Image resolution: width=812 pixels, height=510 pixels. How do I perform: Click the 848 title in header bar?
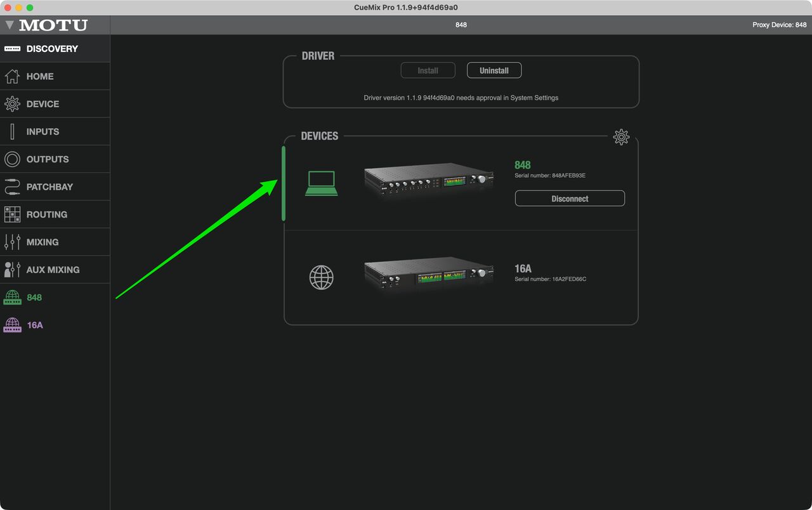(461, 25)
